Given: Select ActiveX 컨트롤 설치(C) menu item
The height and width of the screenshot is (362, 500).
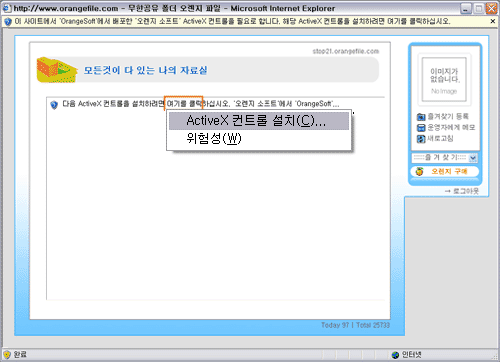Looking at the screenshot, I should 259,121.
